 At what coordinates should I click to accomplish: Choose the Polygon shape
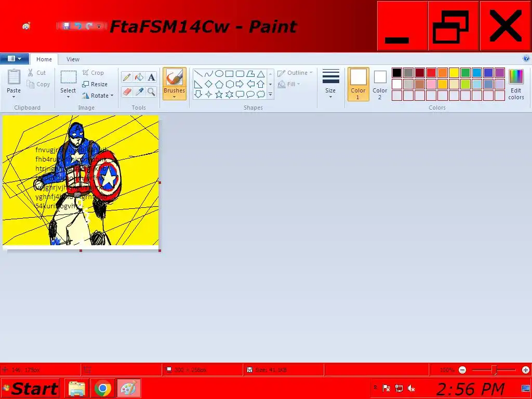(250, 74)
